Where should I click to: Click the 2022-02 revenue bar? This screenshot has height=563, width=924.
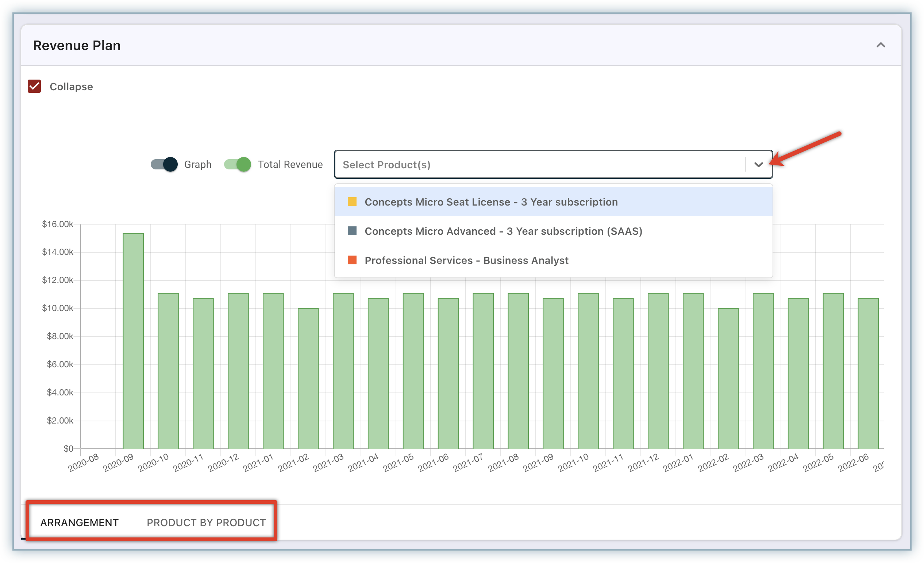tap(728, 379)
